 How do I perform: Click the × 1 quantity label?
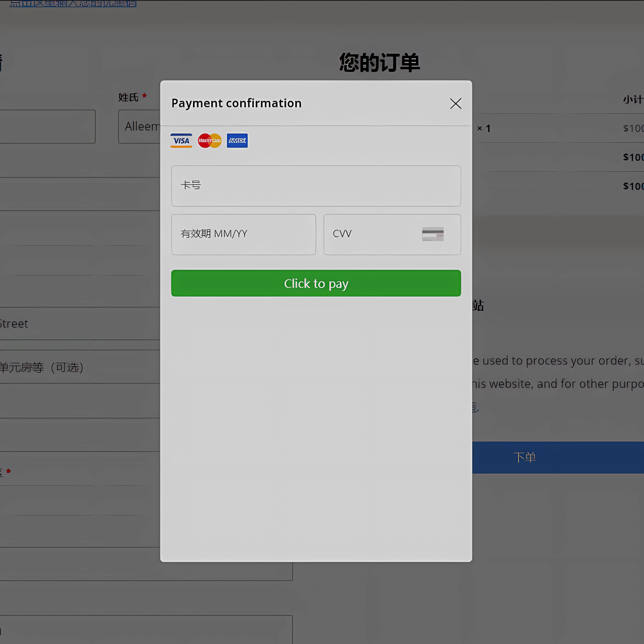click(484, 128)
